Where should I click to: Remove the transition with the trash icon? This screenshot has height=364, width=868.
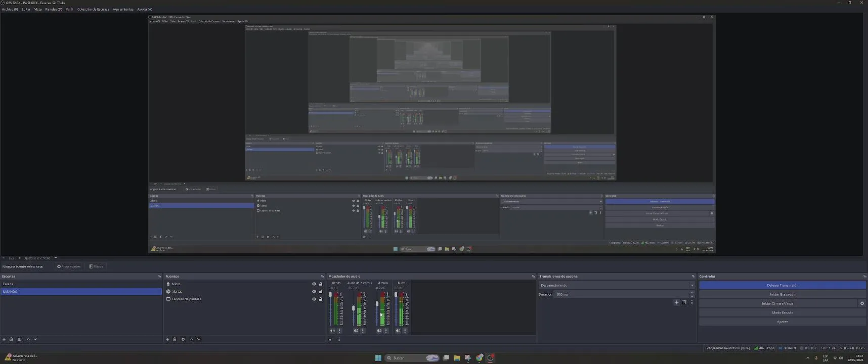point(684,302)
